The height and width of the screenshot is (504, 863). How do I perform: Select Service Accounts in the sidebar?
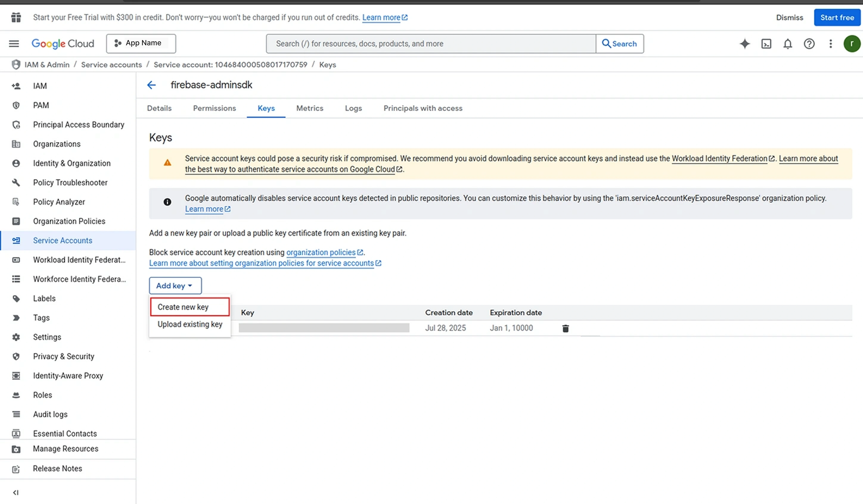click(x=68, y=240)
